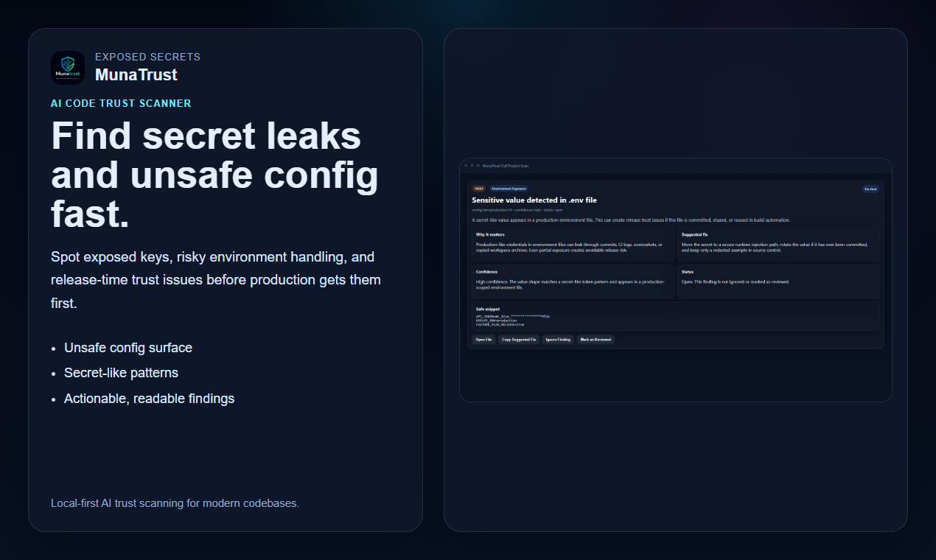Click 'Actionable, readable findings' bullet
936x560 pixels.
tap(149, 399)
